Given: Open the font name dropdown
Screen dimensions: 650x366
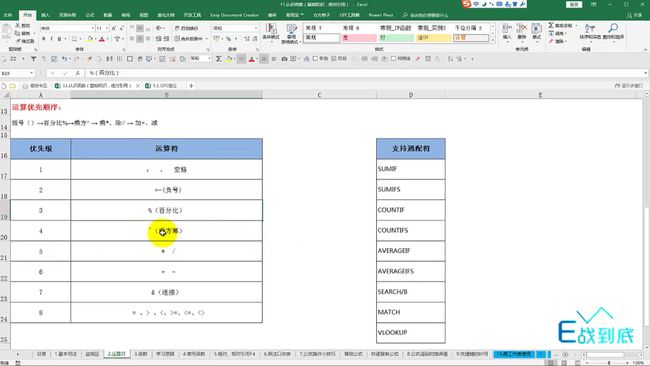Looking at the screenshot, I should 92,28.
